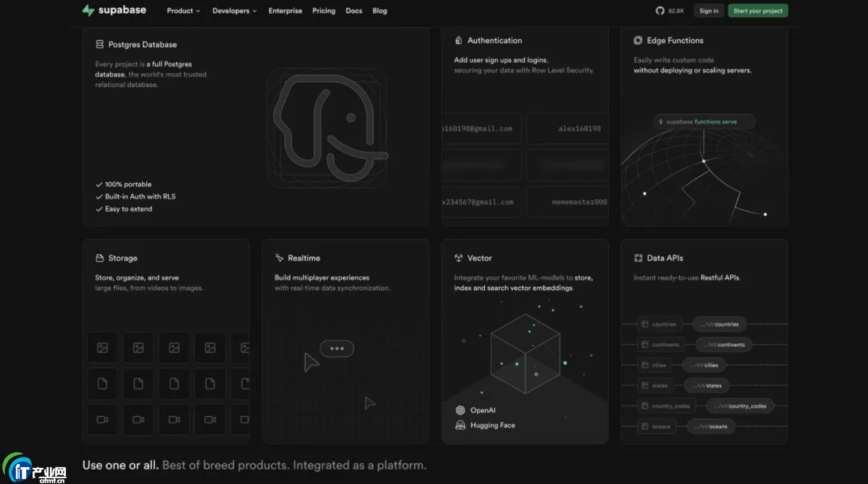Click the .../v1/countries endpoint pill
This screenshot has width=868, height=484.
click(x=719, y=324)
